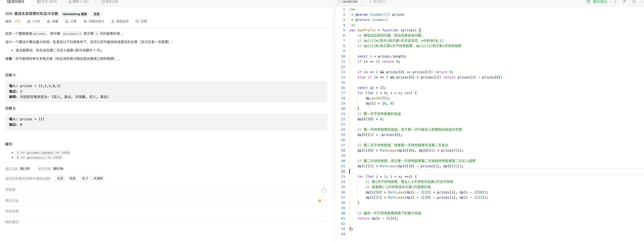Click the editor info 'i' icon
This screenshot has width=644, height=242.
616,2
